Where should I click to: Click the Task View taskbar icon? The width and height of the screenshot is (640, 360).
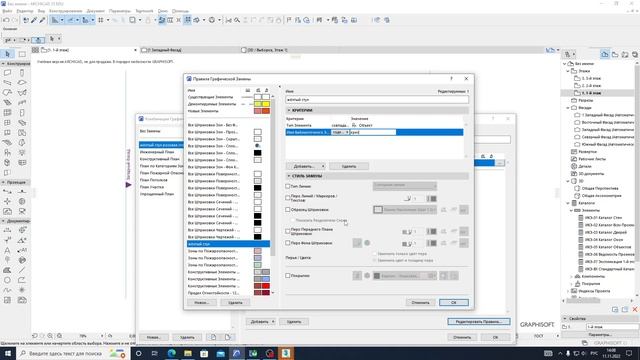[155, 353]
